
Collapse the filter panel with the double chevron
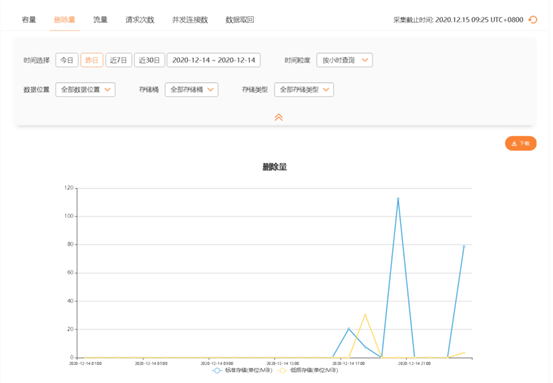point(279,117)
